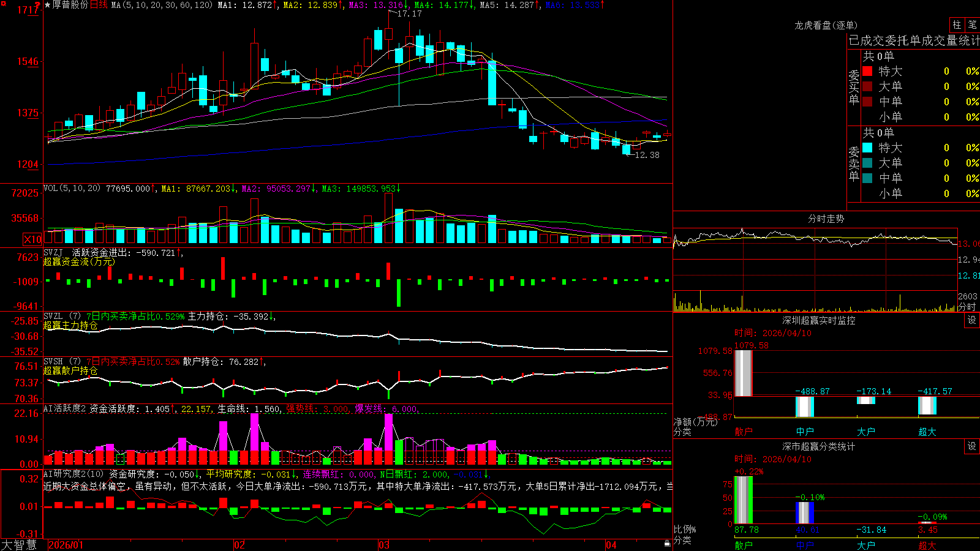Click the AI活跃度2 indicator label
The height and width of the screenshot is (551, 980).
pyautogui.click(x=64, y=408)
